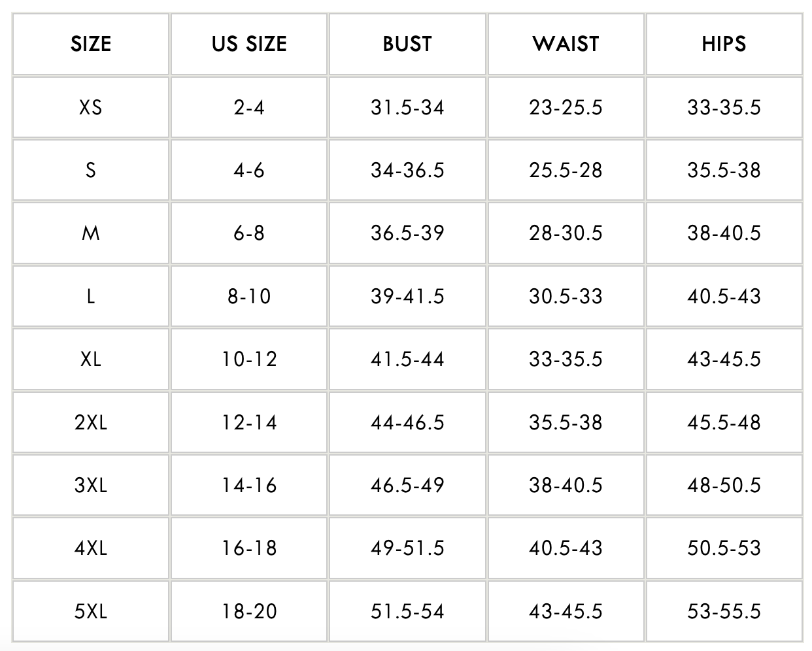This screenshot has width=812, height=651.
Task: Click the HIPS column header
Action: pyautogui.click(x=724, y=44)
